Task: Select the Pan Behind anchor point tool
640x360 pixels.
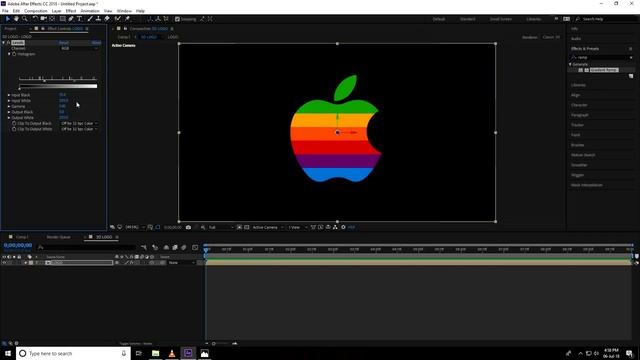Action: [52, 19]
